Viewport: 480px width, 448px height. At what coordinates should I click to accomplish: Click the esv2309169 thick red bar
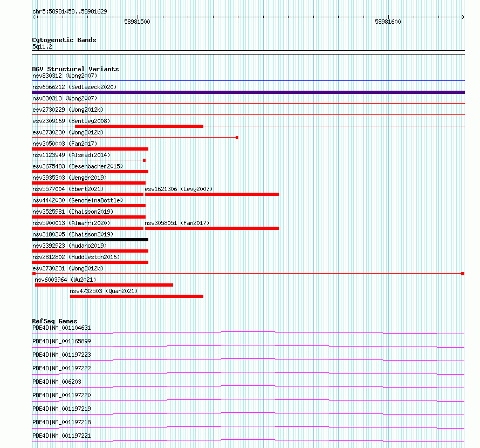pyautogui.click(x=139, y=126)
